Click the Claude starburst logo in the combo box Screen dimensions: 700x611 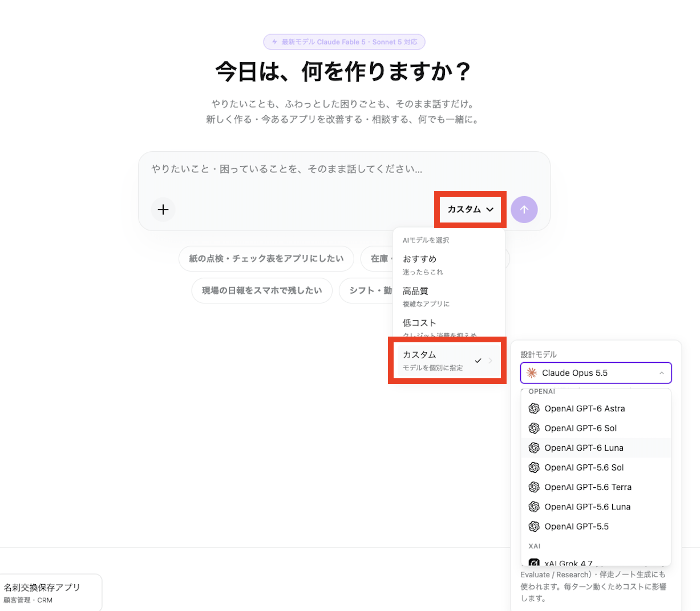(x=532, y=373)
